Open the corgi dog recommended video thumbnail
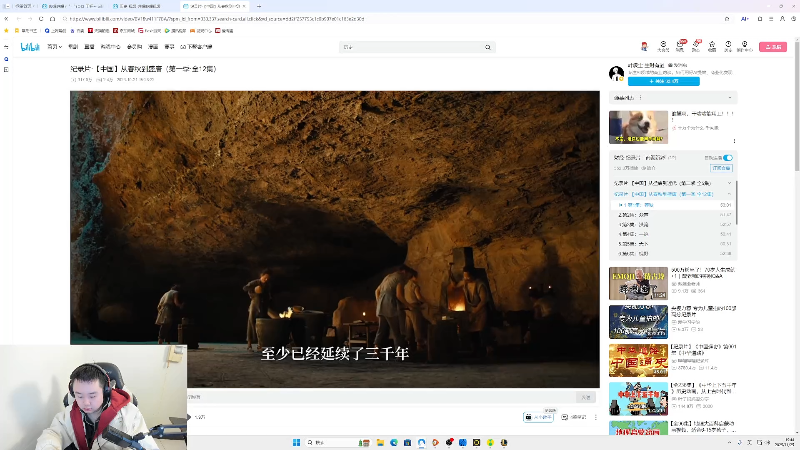Screen dimensions: 800x450 [638, 127]
